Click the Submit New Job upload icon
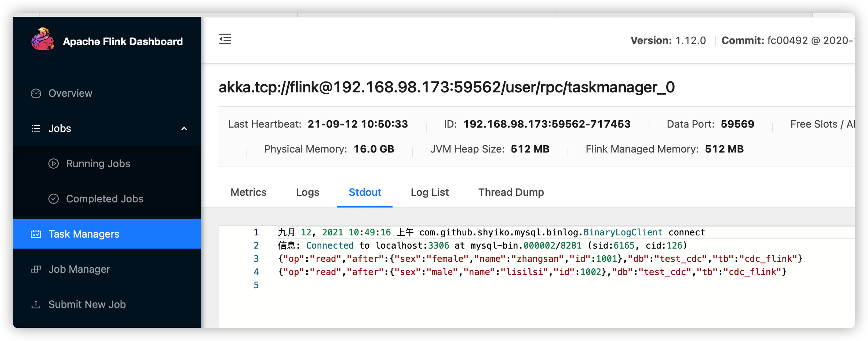This screenshot has width=868, height=341. [36, 304]
